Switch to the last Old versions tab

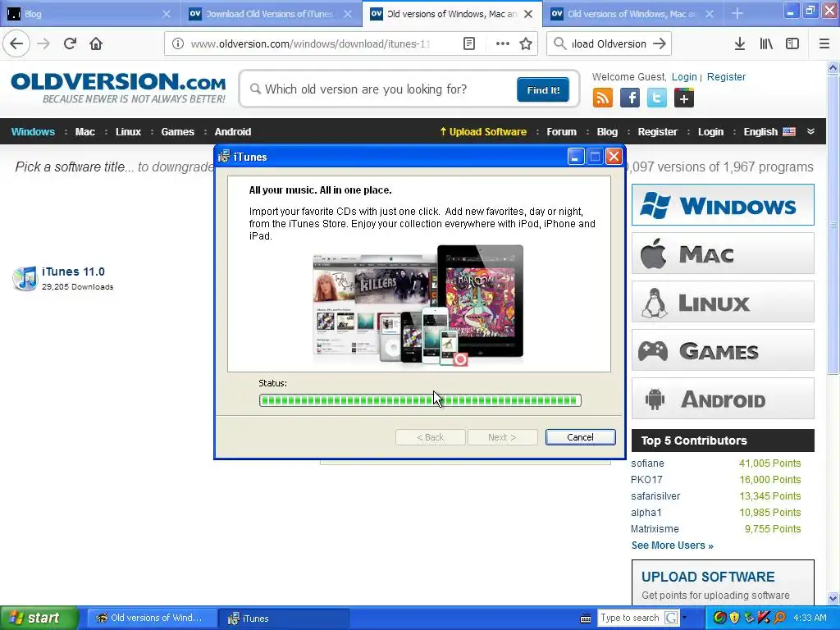click(632, 14)
